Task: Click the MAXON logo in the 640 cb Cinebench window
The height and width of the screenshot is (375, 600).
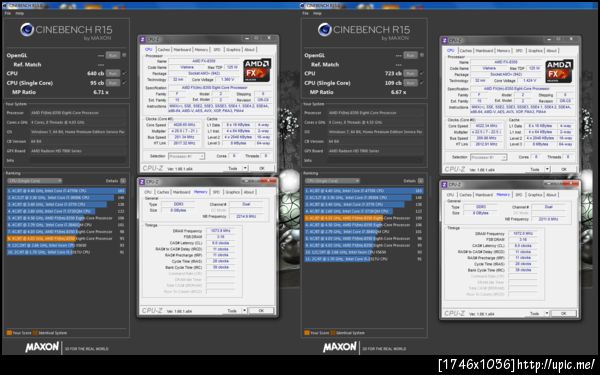Action: point(42,347)
